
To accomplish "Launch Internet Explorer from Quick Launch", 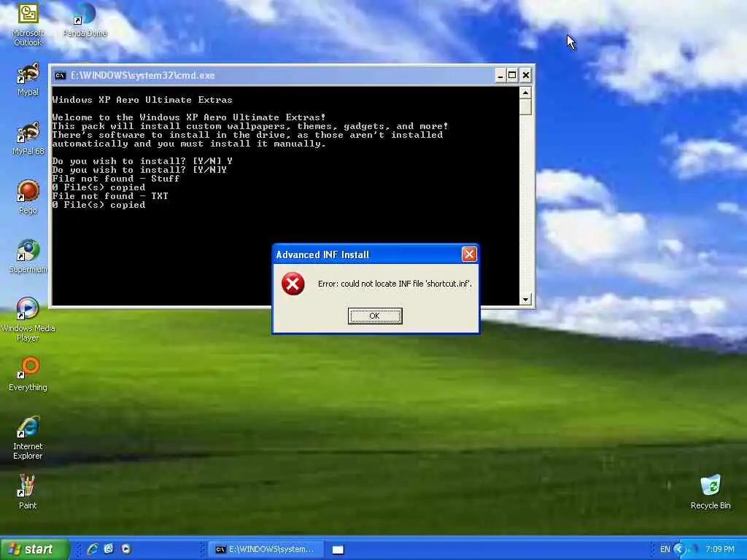I will 93,549.
